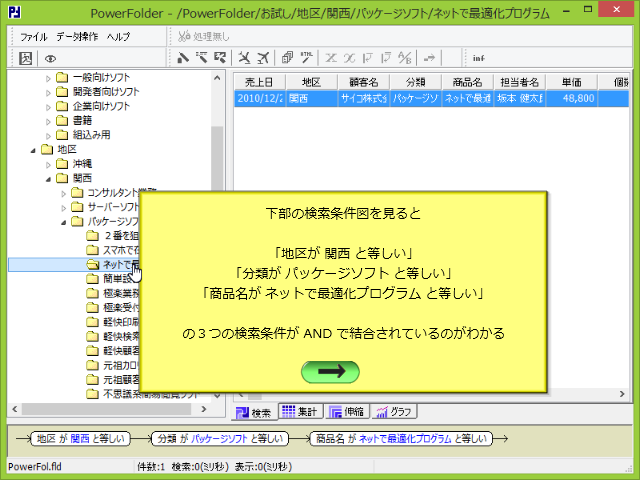Click the third pencil tool icon with box
640x480 pixels.
coord(220,58)
